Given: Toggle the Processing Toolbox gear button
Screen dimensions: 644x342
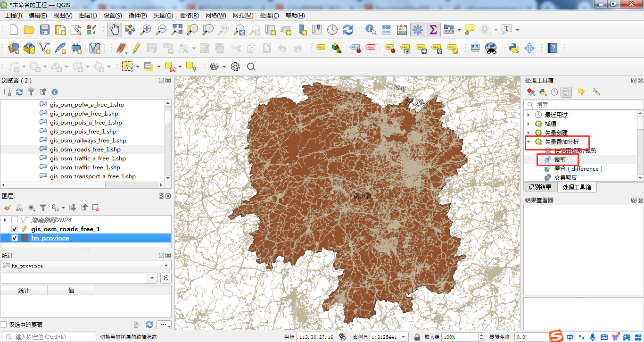Looking at the screenshot, I should click(417, 30).
